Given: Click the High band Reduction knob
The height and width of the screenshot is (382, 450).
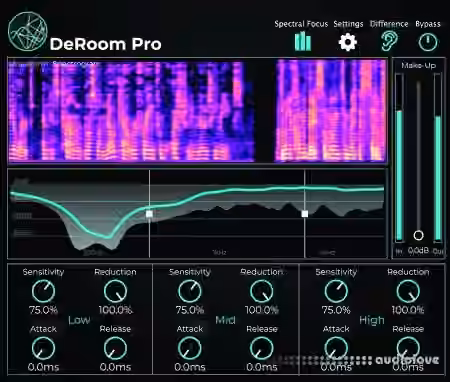Looking at the screenshot, I should coord(408,291).
